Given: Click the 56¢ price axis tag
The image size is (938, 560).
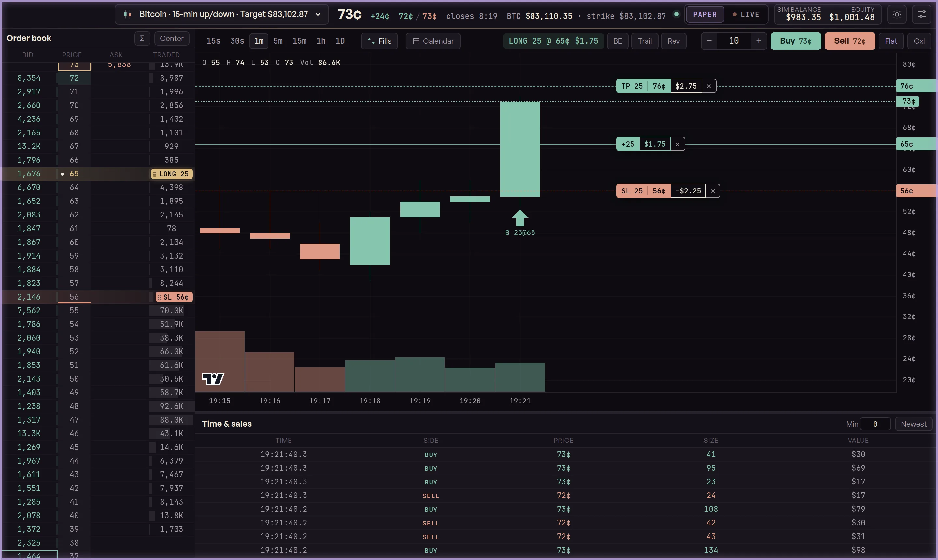Looking at the screenshot, I should pos(916,191).
